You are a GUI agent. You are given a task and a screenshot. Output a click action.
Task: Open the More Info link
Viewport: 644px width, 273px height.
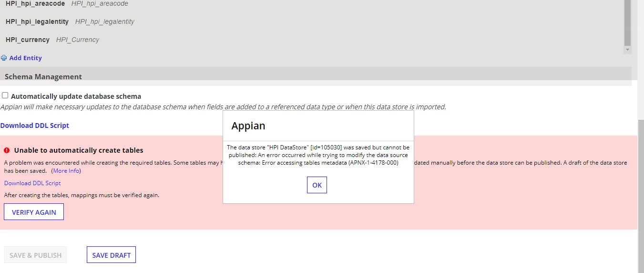pos(66,171)
